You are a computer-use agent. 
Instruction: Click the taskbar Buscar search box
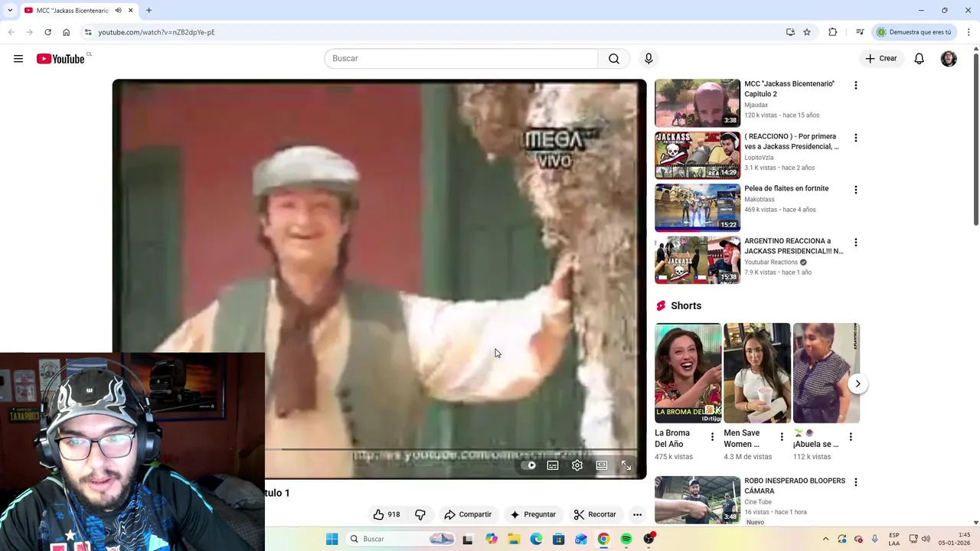400,539
